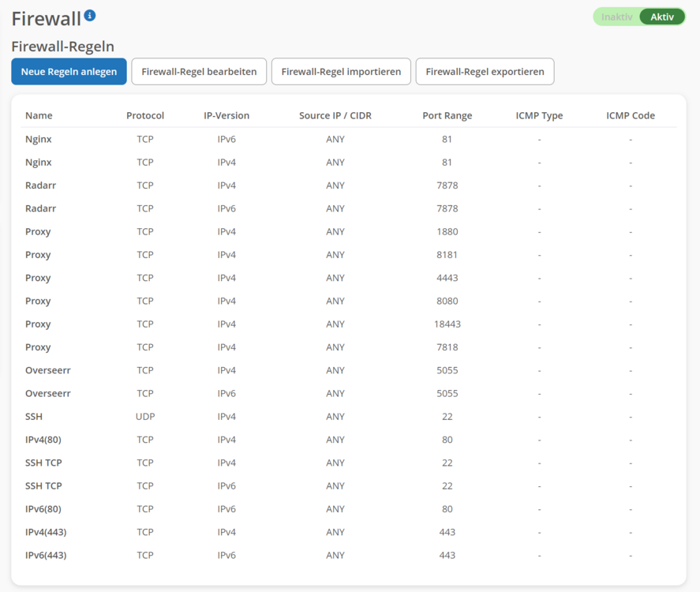Viewport: 700px width, 592px height.
Task: Select the SSH TCP IPv4 rule name
Action: [x=43, y=463]
